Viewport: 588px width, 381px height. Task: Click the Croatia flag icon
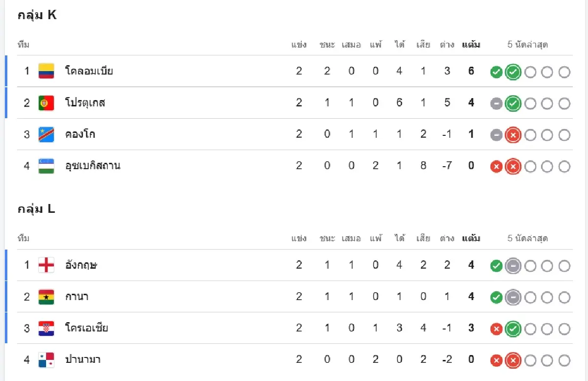click(x=47, y=328)
